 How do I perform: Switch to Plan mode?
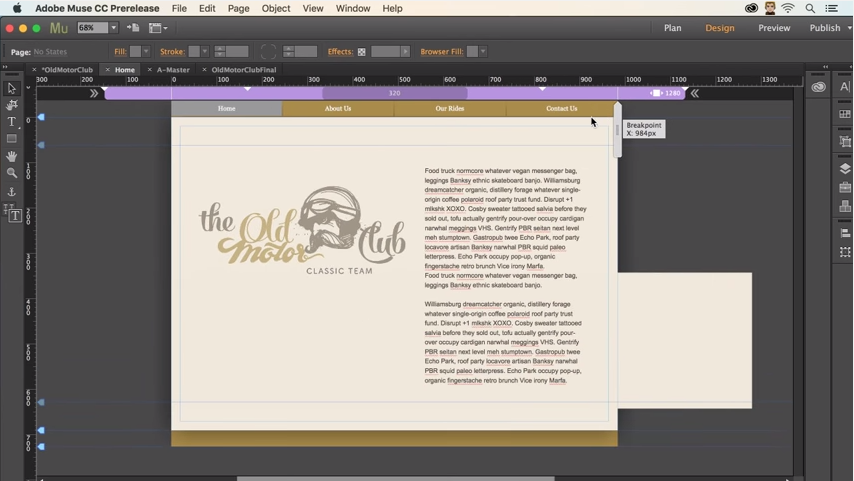point(673,28)
